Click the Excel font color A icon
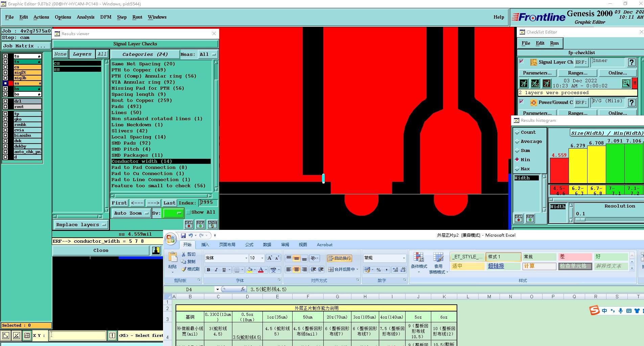This screenshot has height=346, width=644. pos(261,270)
